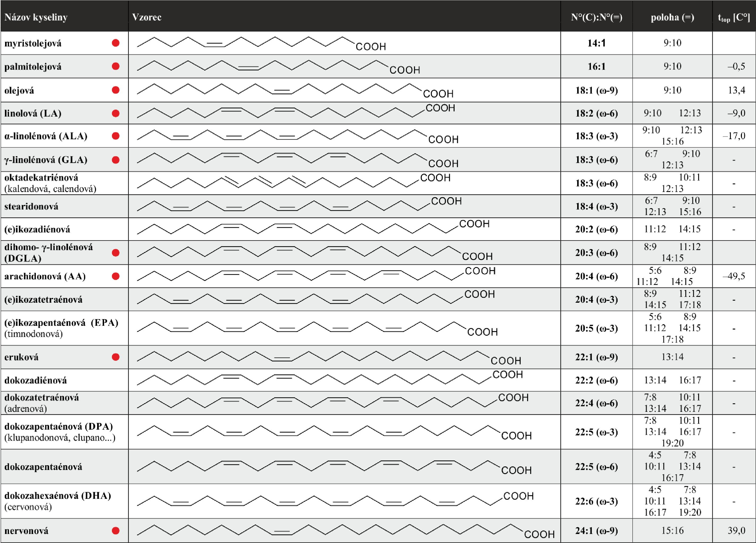Click the red dot beside palmitolejová

(x=116, y=66)
